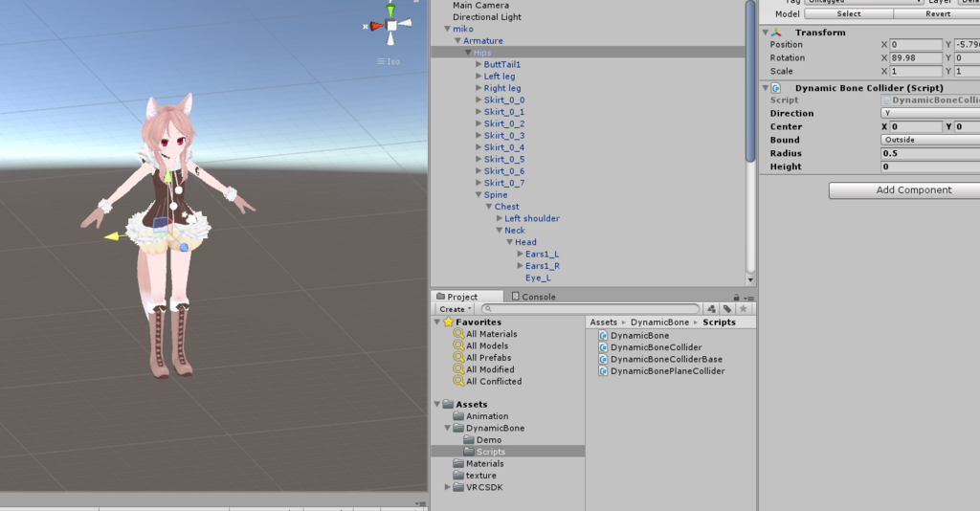Image resolution: width=980 pixels, height=511 pixels.
Task: Click the Radius input field
Action: (x=930, y=153)
